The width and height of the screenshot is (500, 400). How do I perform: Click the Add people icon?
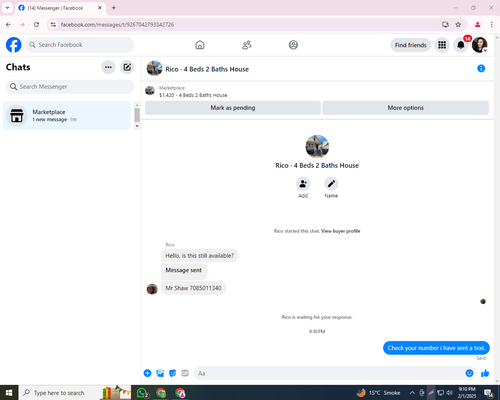[303, 184]
